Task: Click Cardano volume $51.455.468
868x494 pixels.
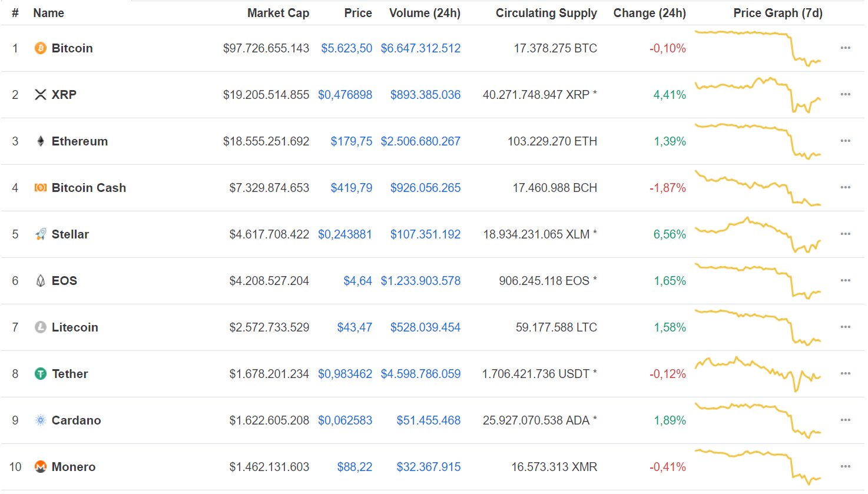Action: pyautogui.click(x=428, y=420)
